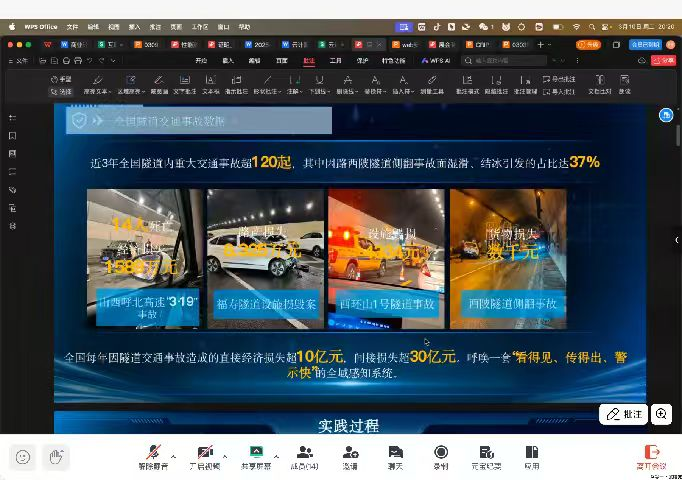Click the magnifier zoom icon beside 批注

point(662,413)
